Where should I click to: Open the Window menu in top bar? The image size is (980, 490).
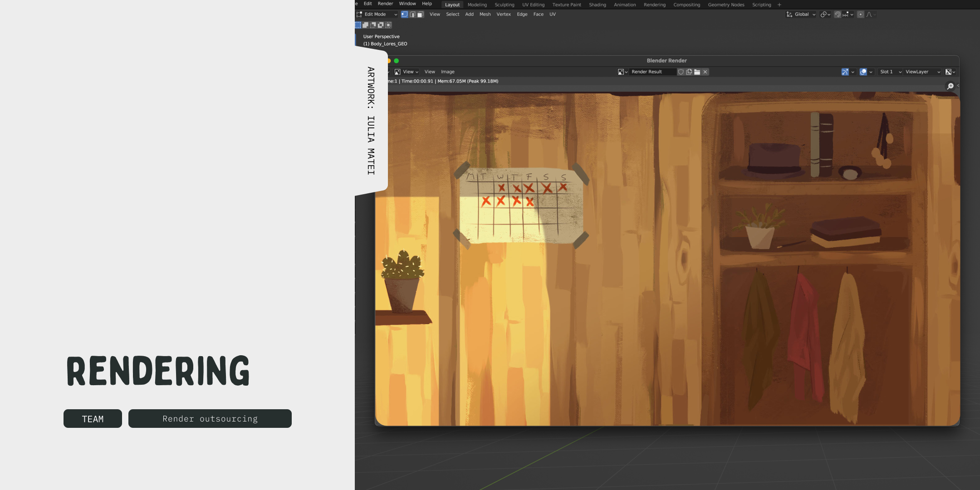click(407, 4)
